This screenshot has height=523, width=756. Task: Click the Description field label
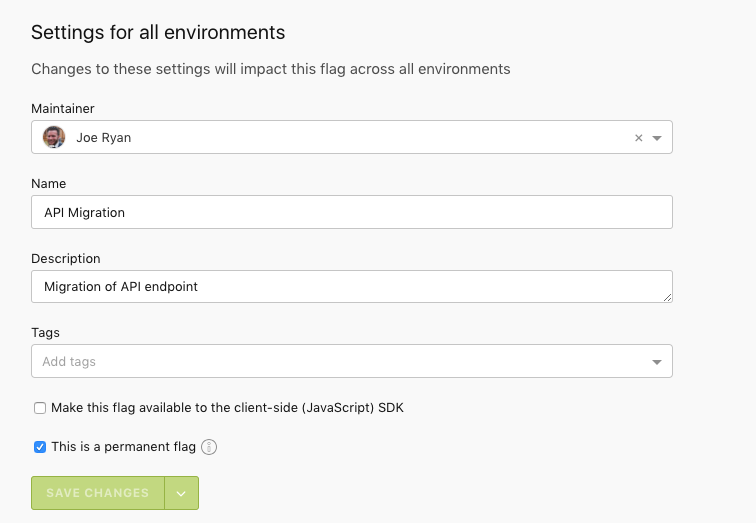tap(65, 258)
